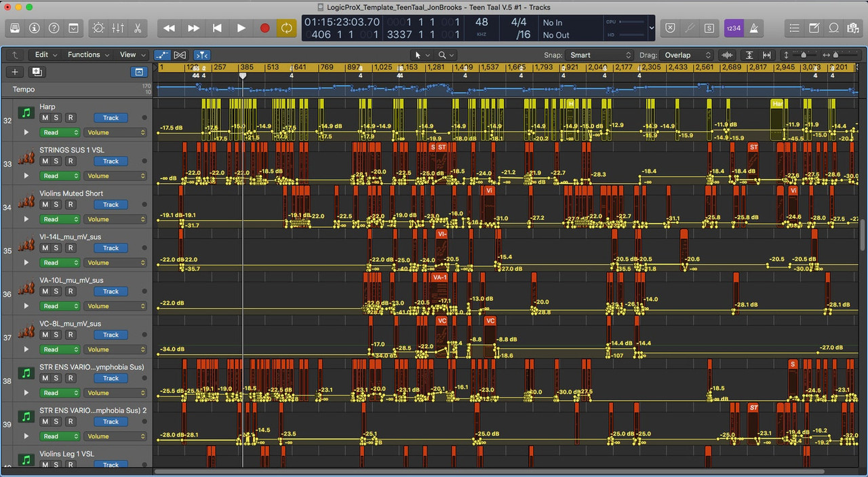The height and width of the screenshot is (477, 868).
Task: Open the Toolbar display icon
Action: (74, 28)
